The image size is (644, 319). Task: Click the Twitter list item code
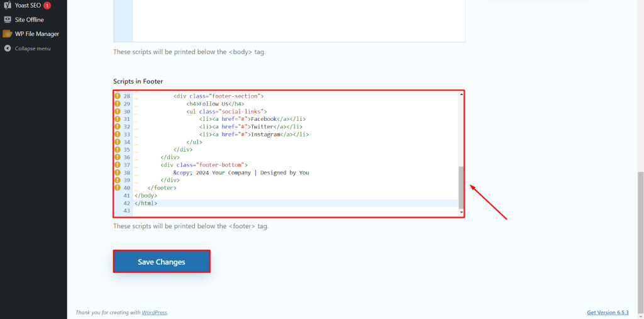(x=251, y=126)
